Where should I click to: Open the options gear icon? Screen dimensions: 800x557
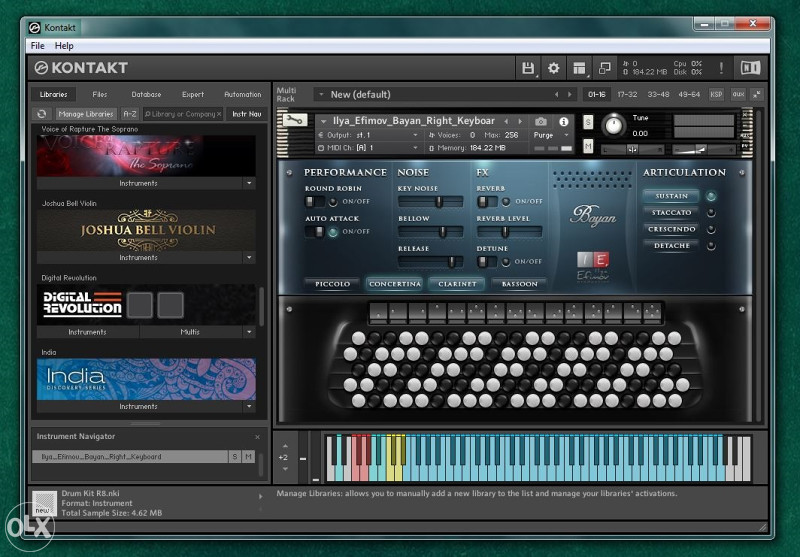(x=554, y=68)
